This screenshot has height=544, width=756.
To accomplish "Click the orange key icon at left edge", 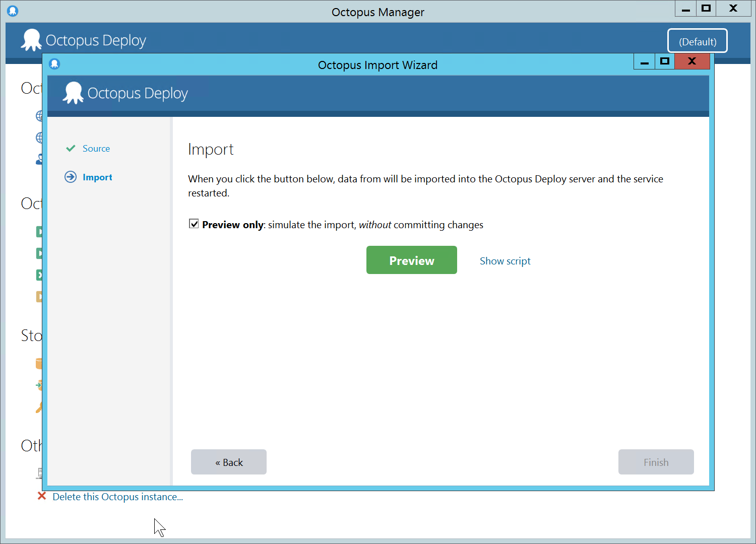I will click(39, 407).
